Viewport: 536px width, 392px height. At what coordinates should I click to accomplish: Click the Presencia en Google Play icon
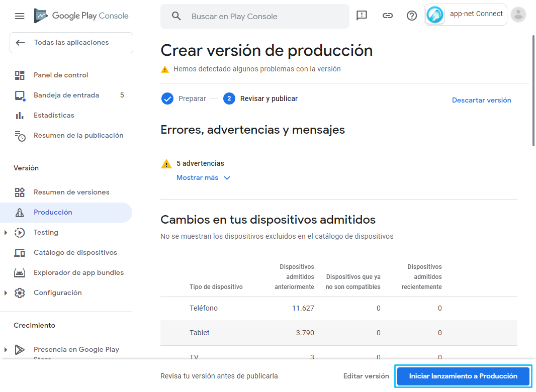tap(20, 350)
